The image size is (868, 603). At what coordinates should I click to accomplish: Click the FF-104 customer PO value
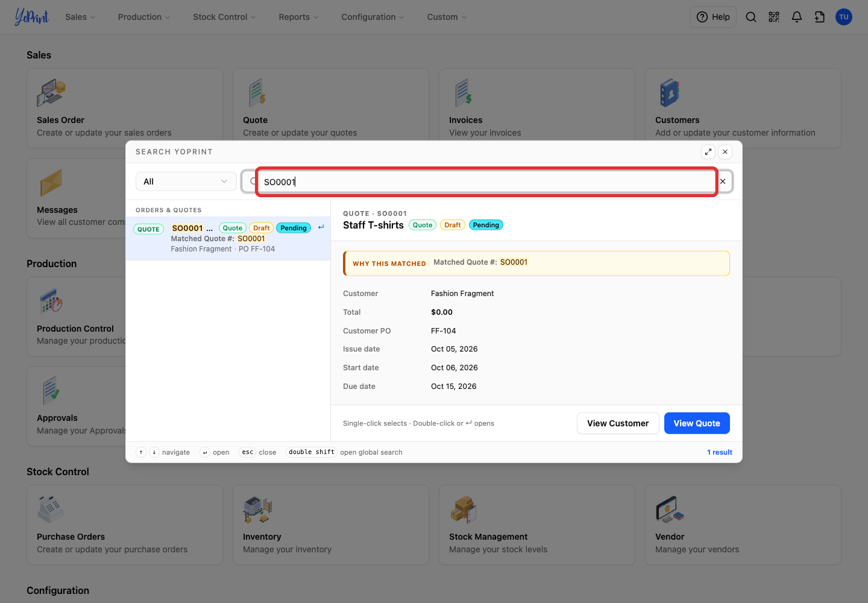tap(444, 331)
